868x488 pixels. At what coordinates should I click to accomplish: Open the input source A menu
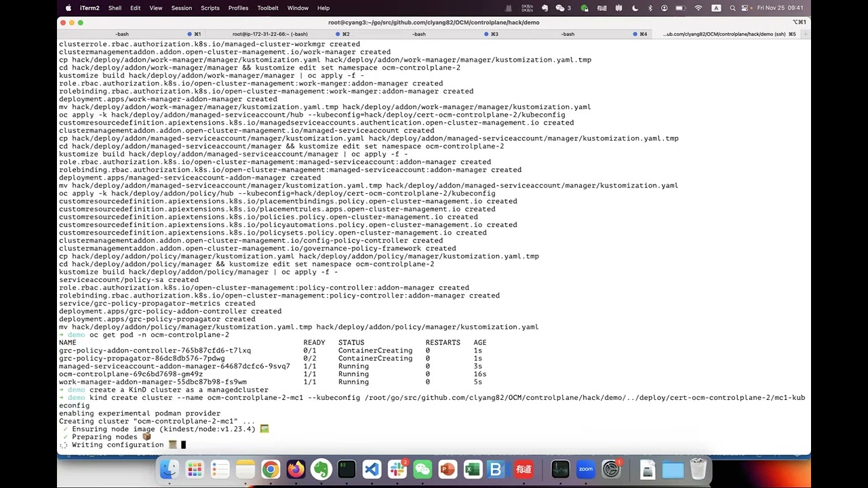pos(716,8)
